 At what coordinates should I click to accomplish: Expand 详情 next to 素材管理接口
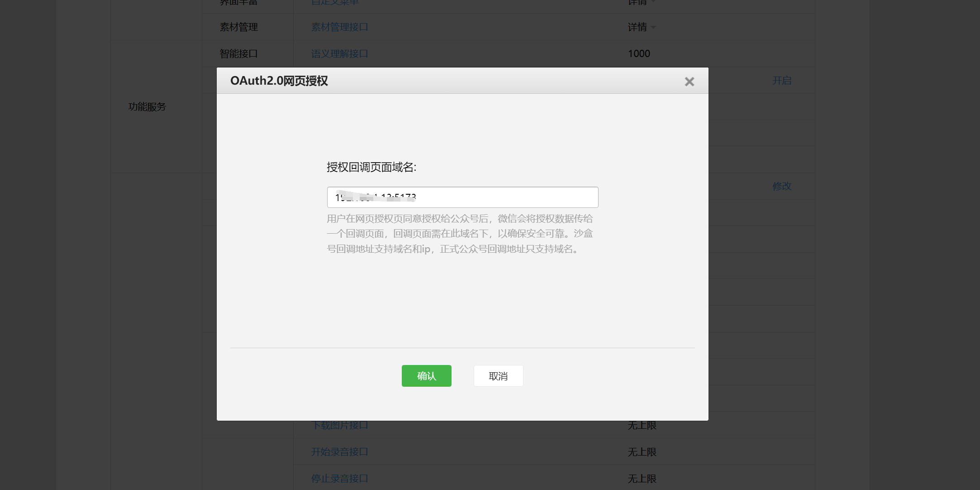[639, 27]
